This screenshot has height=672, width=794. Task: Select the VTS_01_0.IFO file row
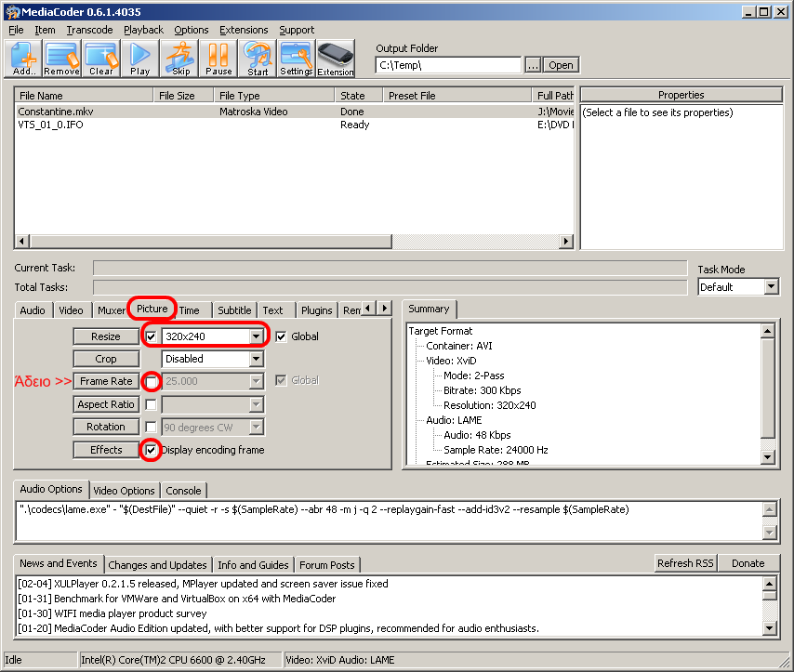(295, 125)
